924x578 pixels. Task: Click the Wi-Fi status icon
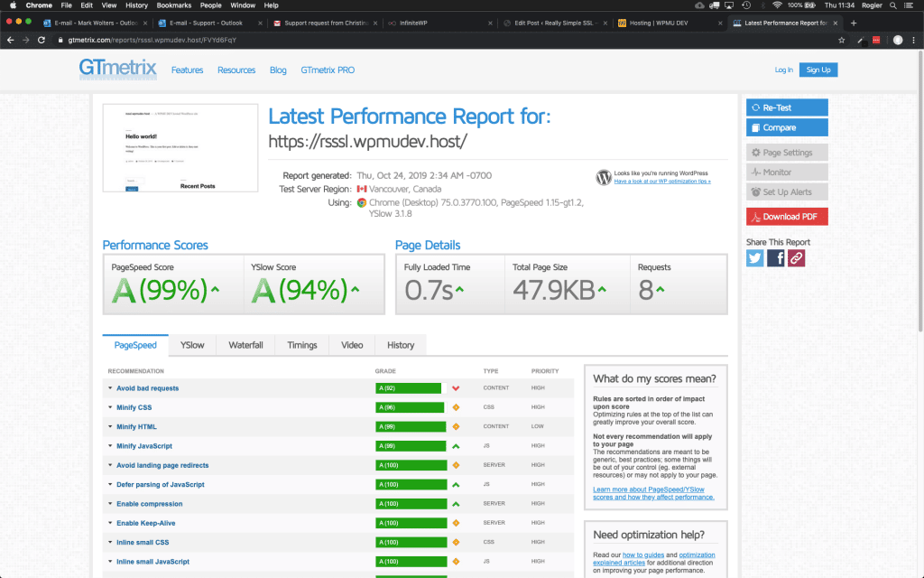click(x=777, y=5)
